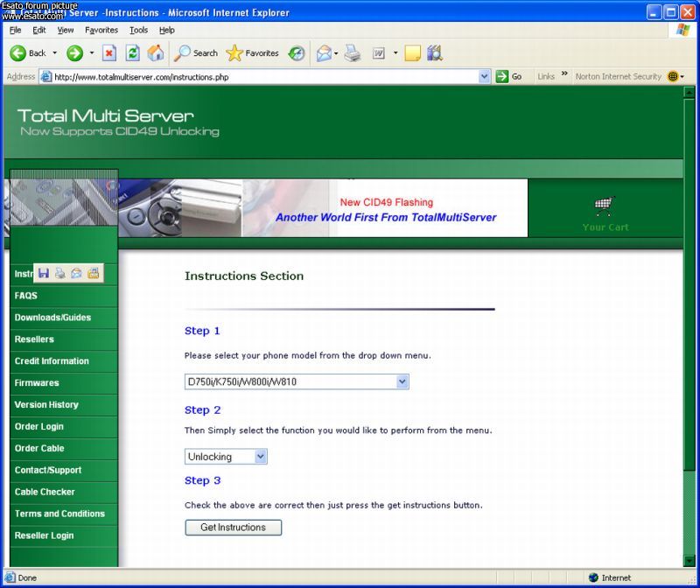
Task: Open My Pictures from image toolbar folder
Action: coord(94,273)
